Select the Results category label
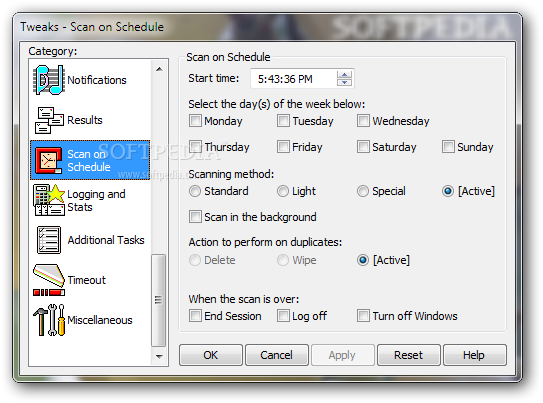Screen dimensions: 543x403 (85, 120)
